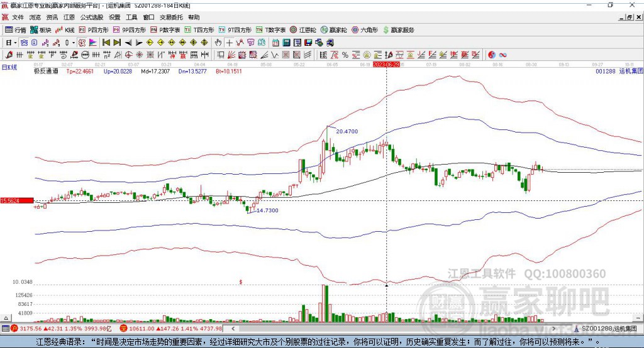This screenshot has height=348, width=644.
Task: Click the Tp=22.4661 indicator value
Action: click(x=80, y=71)
